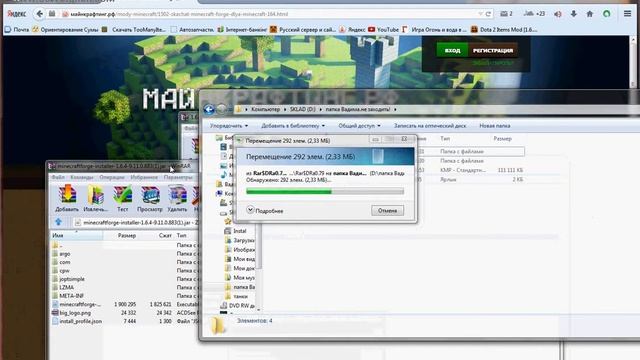Expand the breadcrumb arrow after SKLAD (D:)
Screen dimensions: 640x360
click(320, 109)
